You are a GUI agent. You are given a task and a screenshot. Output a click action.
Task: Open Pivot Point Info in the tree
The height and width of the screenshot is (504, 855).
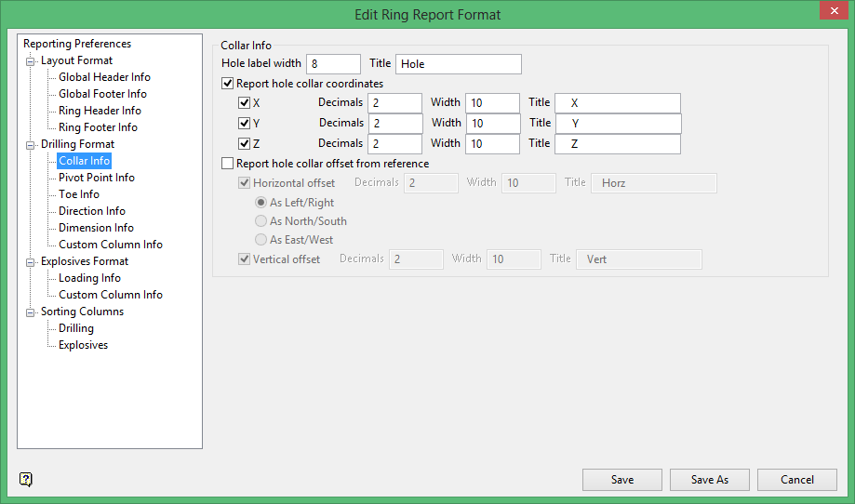coord(96,178)
